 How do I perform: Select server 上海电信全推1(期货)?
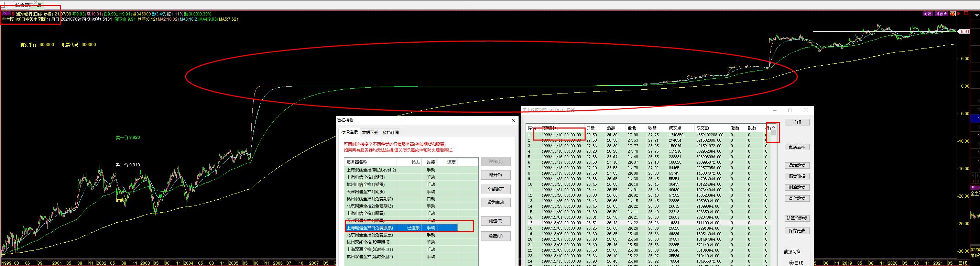[411, 177]
